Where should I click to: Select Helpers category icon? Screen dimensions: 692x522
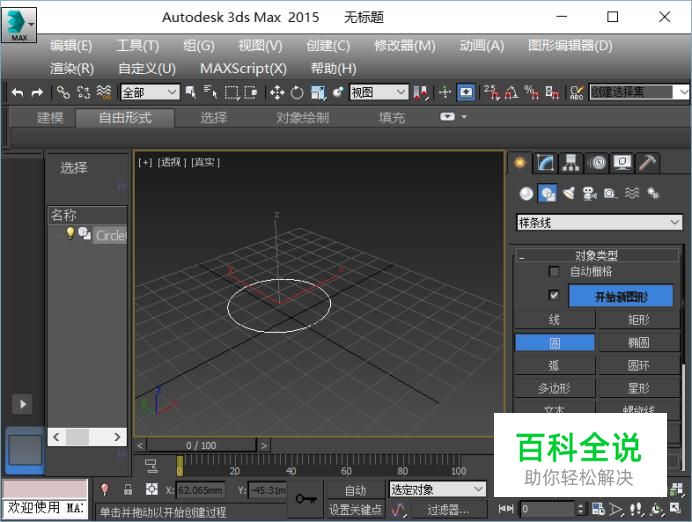610,193
